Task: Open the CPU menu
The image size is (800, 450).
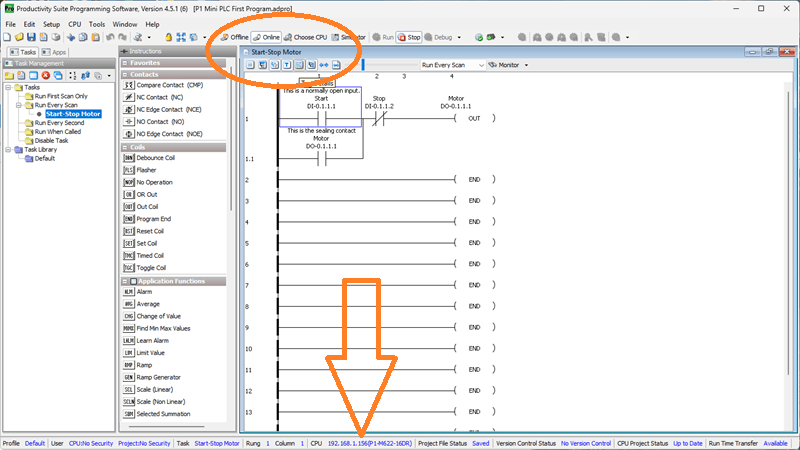Action: 74,23
